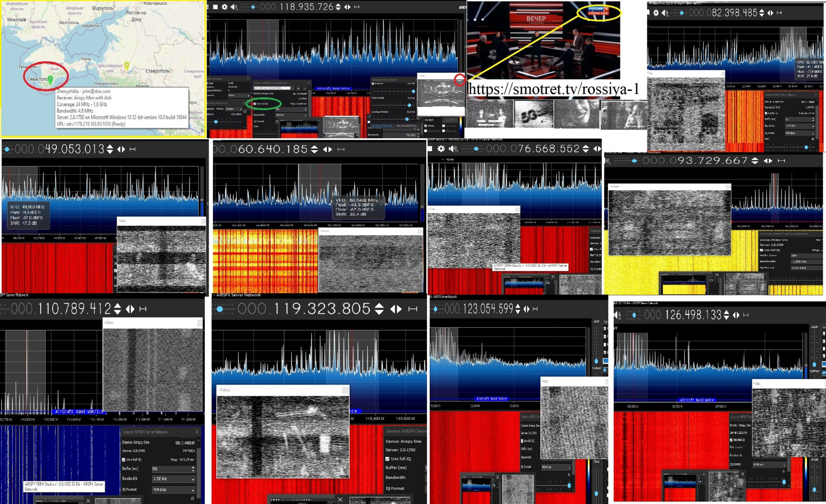Open settings gear next to 82.398.485 frequency
This screenshot has width=826, height=504.
coord(656,13)
